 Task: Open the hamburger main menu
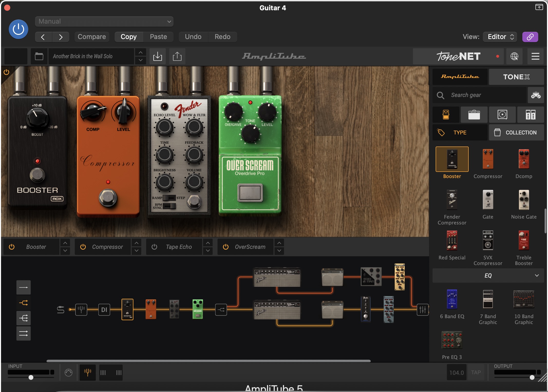pos(535,56)
